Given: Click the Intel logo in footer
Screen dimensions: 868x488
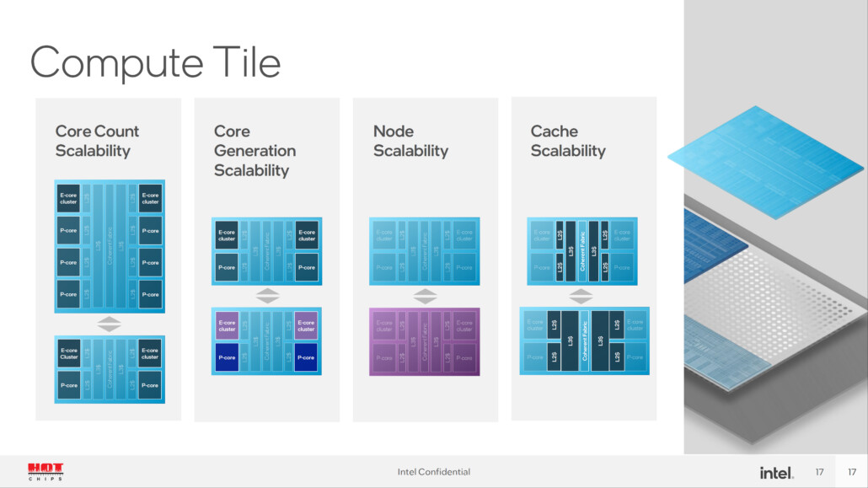Looking at the screenshot, I should click(775, 472).
